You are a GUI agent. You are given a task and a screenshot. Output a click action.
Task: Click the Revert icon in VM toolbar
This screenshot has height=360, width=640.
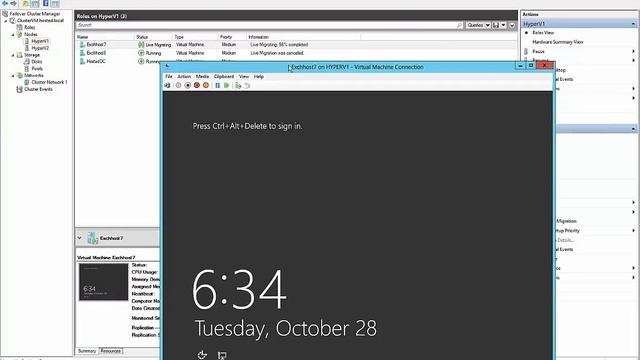pyautogui.click(x=247, y=85)
